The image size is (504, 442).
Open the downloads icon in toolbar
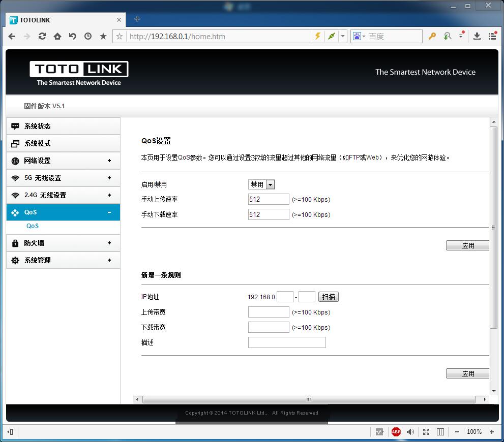(x=477, y=36)
